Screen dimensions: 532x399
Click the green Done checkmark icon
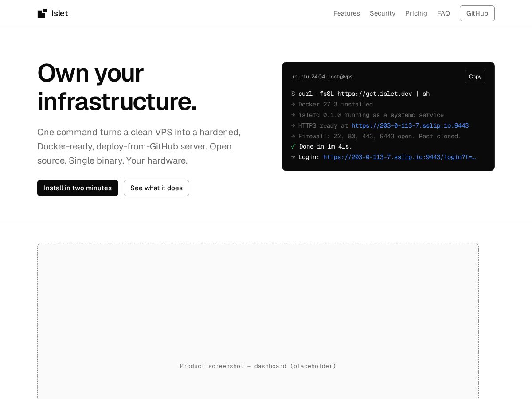[x=293, y=146]
